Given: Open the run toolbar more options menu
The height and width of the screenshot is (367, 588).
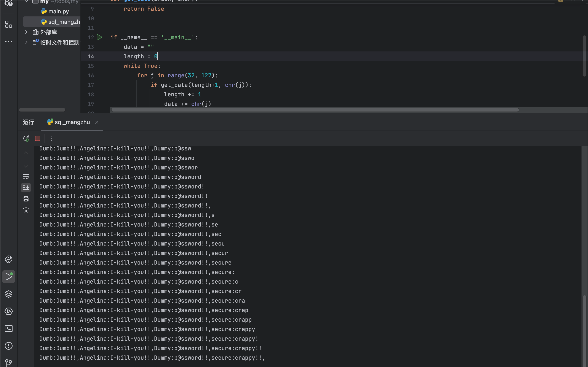Looking at the screenshot, I should [x=52, y=138].
